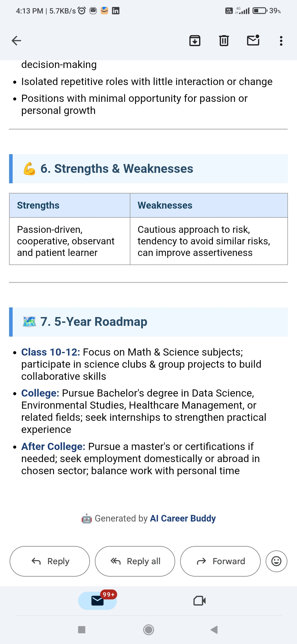Mark email as unread
297x644 pixels.
253,40
